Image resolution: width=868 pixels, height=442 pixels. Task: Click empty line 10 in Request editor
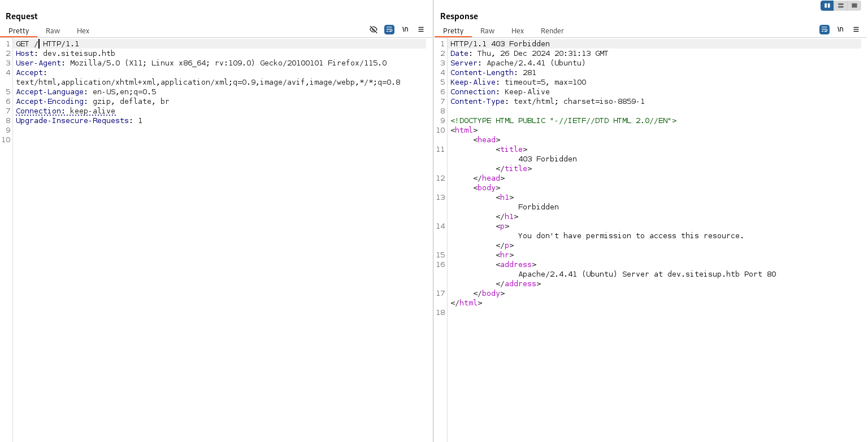click(219, 139)
